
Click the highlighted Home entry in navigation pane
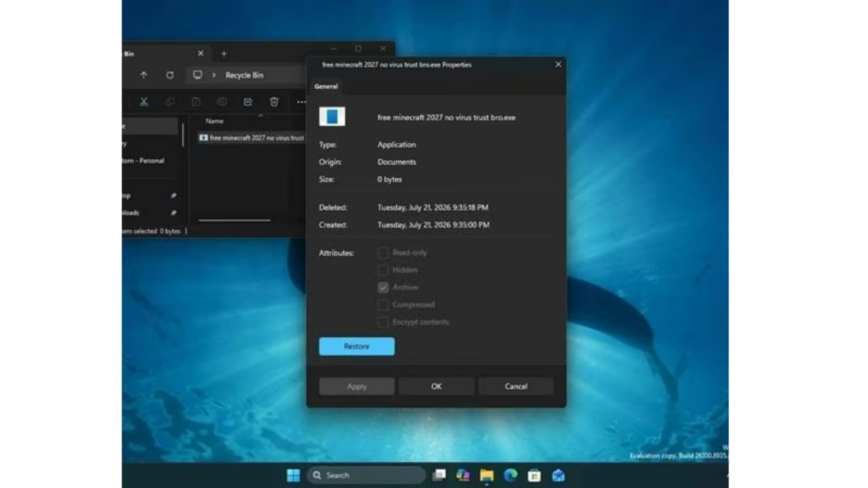pyautogui.click(x=150, y=126)
